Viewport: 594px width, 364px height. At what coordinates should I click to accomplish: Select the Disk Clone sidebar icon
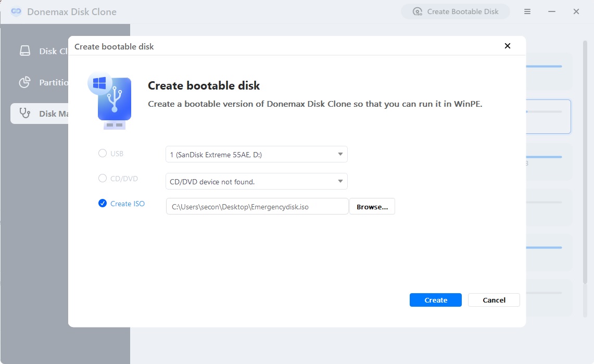click(25, 51)
